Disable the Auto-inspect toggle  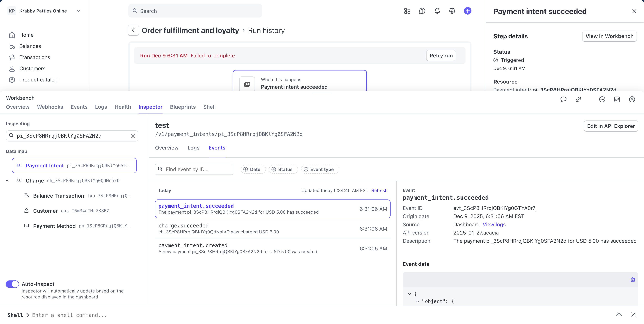click(12, 284)
